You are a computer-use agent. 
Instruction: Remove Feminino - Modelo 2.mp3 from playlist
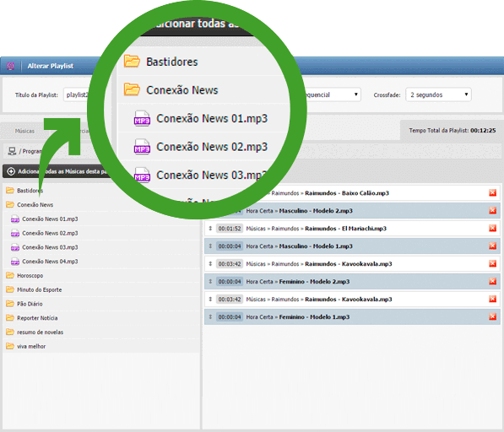492,281
